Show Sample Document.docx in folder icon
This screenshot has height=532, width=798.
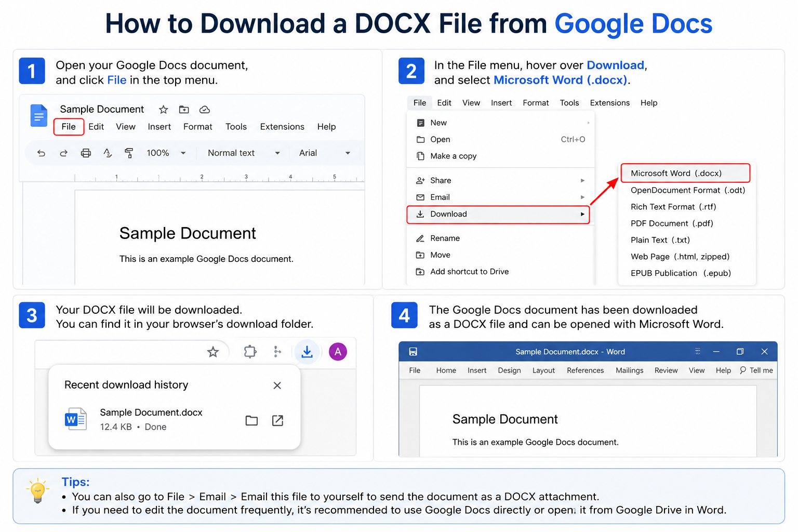tap(251, 420)
